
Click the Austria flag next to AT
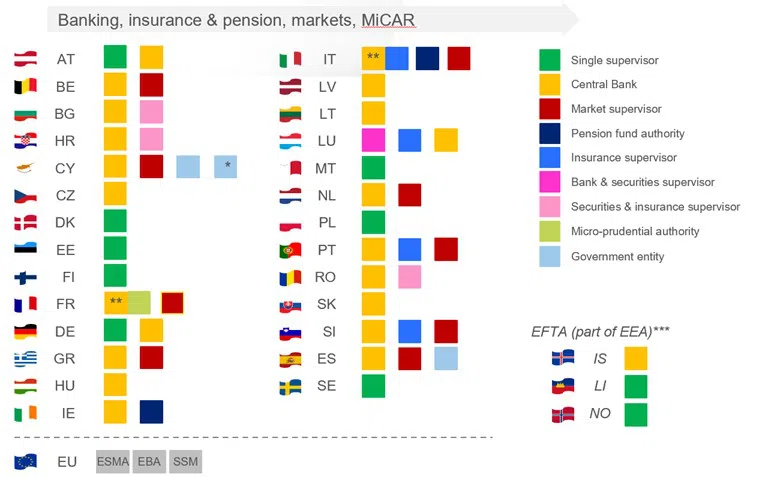tap(26, 60)
